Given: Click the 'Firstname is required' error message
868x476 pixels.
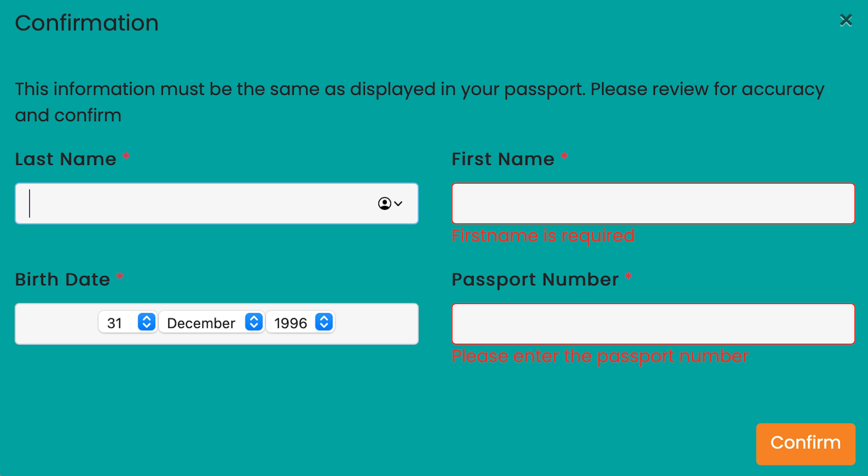Looking at the screenshot, I should tap(543, 236).
